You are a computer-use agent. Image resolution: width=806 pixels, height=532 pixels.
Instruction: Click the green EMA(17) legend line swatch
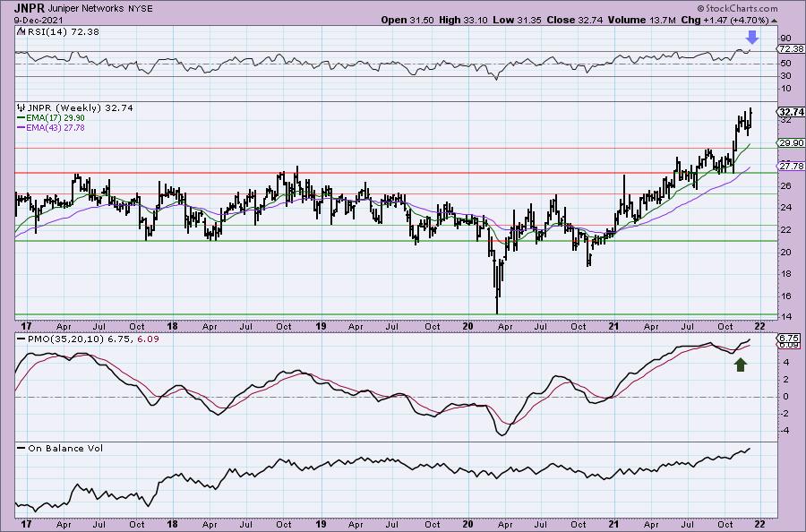[x=21, y=118]
